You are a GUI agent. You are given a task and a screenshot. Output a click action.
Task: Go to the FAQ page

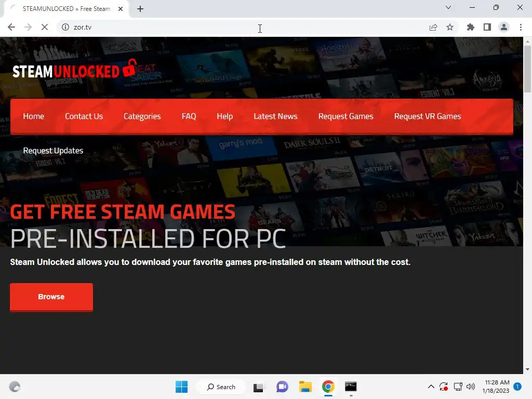pos(189,116)
